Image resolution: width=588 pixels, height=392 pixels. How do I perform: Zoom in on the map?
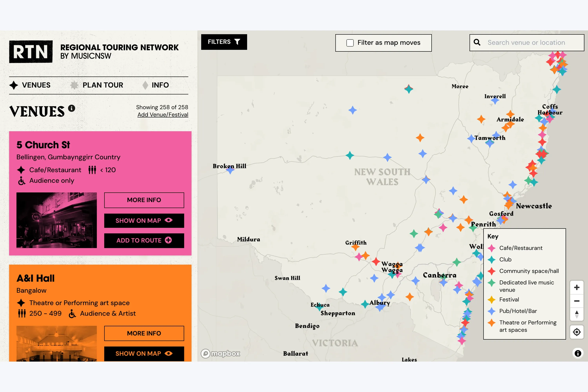pyautogui.click(x=577, y=287)
